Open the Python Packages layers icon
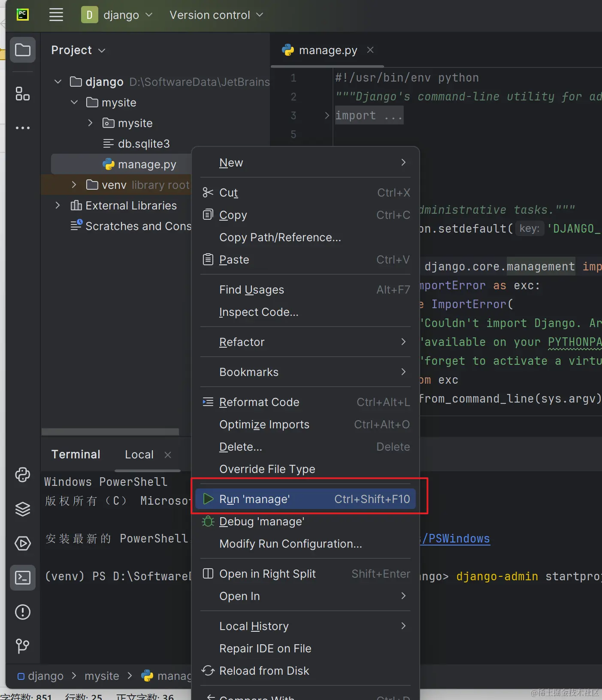The height and width of the screenshot is (700, 602). coord(23,509)
